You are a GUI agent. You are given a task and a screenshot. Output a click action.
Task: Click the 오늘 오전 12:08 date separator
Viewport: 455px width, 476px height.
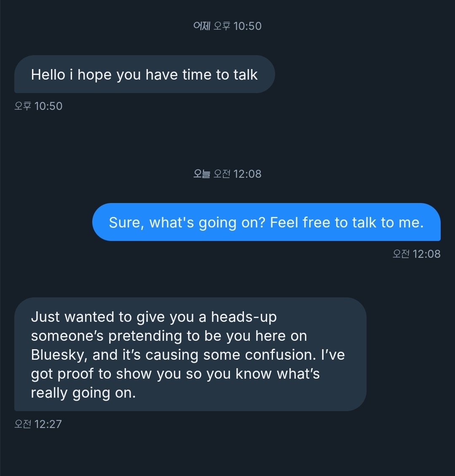click(227, 174)
